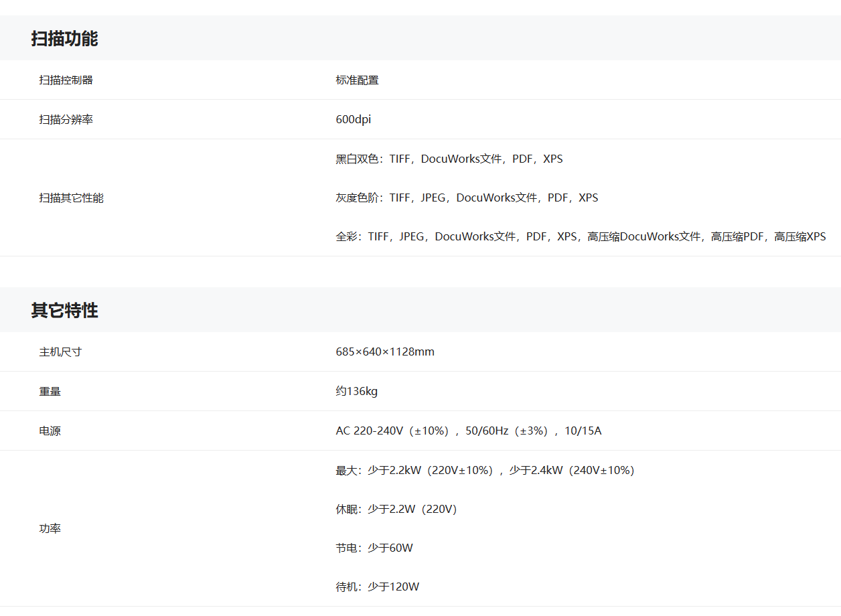Viewport: 841px width, 616px height.
Task: Select the 全彩 file formats line
Action: click(580, 237)
